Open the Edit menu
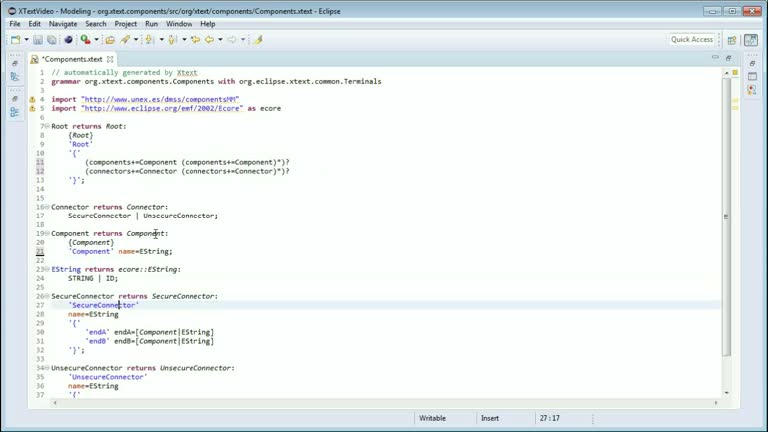This screenshot has height=432, width=768. pos(34,24)
